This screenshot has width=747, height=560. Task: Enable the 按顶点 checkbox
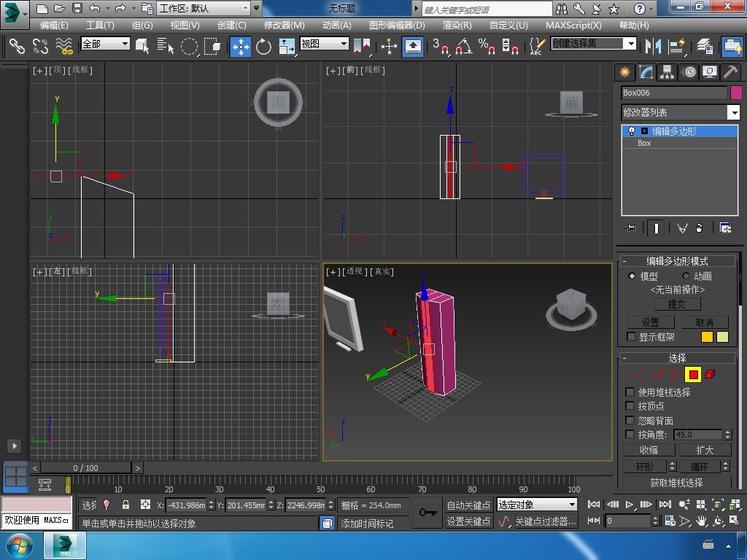630,405
